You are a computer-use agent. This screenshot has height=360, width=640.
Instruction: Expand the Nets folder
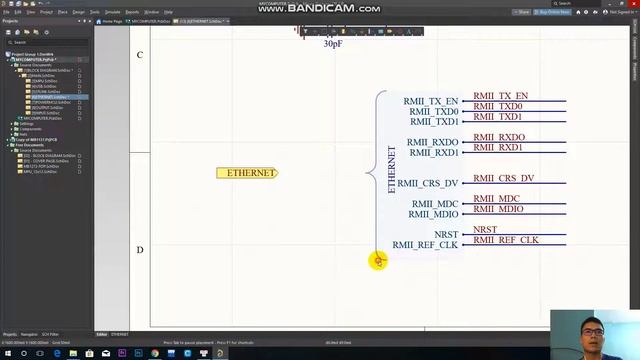coord(12,134)
